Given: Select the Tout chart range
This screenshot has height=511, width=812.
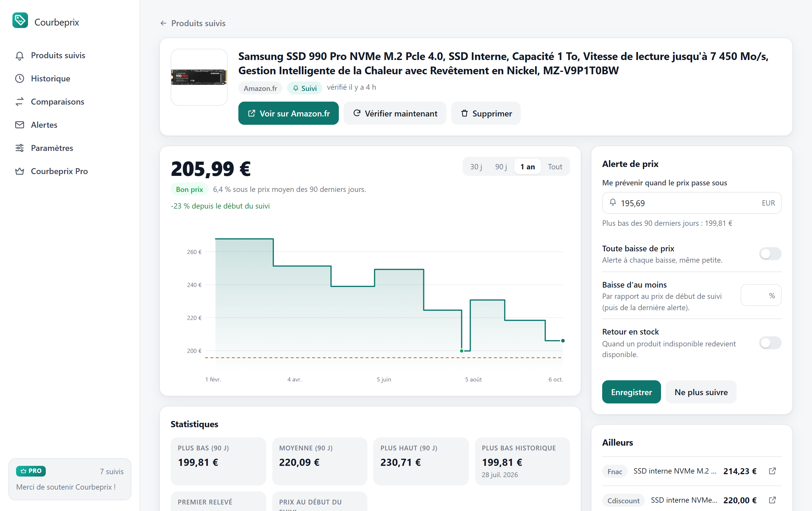Looking at the screenshot, I should [x=555, y=166].
